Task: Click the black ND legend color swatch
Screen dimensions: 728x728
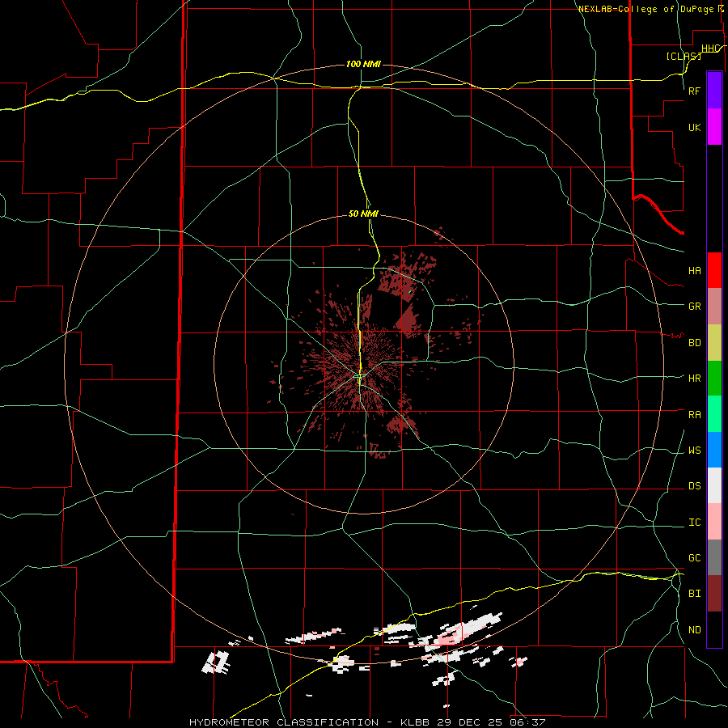Action: tap(714, 629)
